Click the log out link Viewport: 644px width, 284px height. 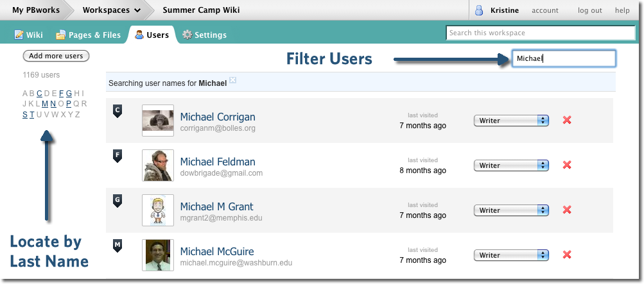[589, 10]
